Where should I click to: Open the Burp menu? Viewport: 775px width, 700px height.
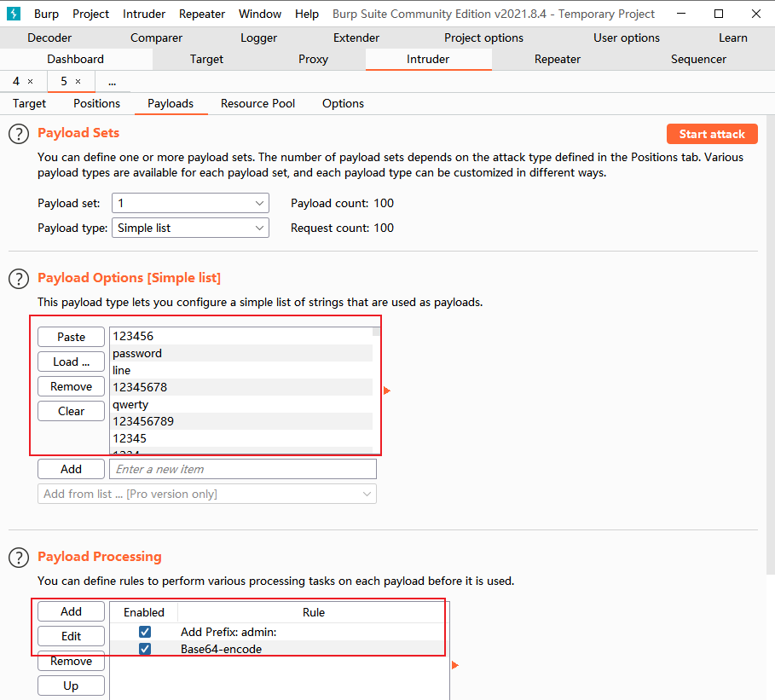[46, 14]
